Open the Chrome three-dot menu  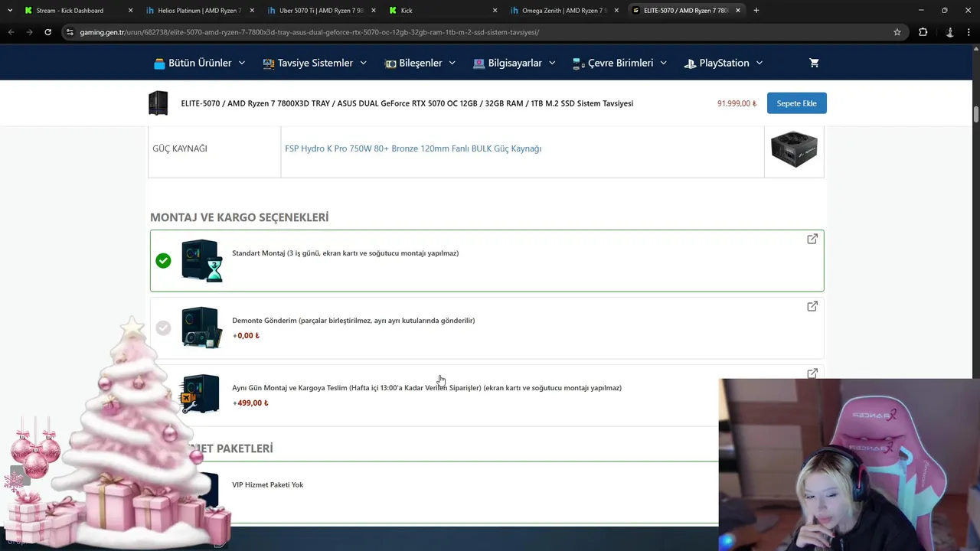[969, 32]
